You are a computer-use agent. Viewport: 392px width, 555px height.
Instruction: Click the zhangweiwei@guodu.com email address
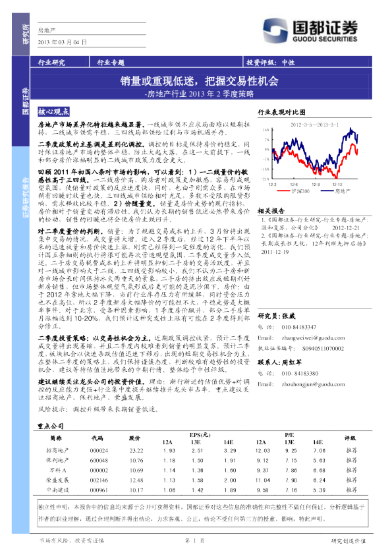coord(313,338)
